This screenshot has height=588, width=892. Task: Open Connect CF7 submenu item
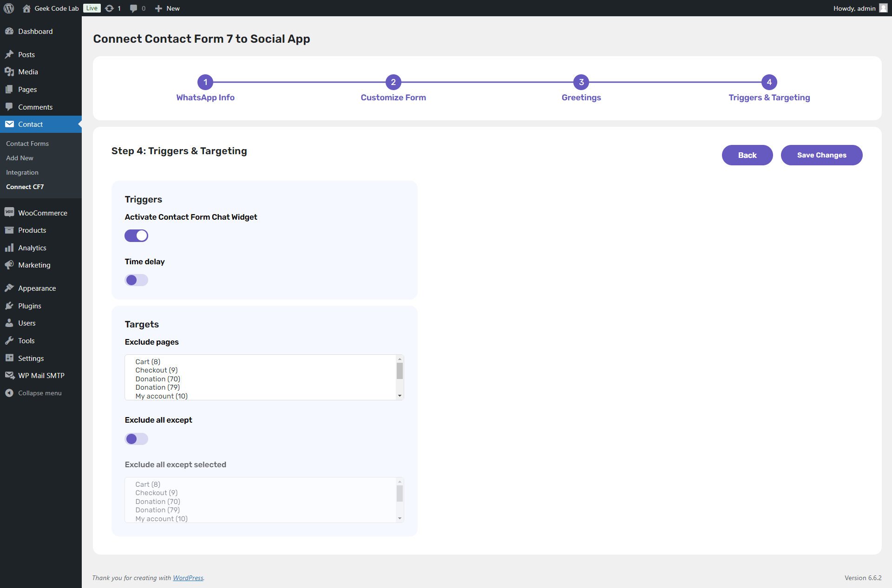(x=25, y=187)
